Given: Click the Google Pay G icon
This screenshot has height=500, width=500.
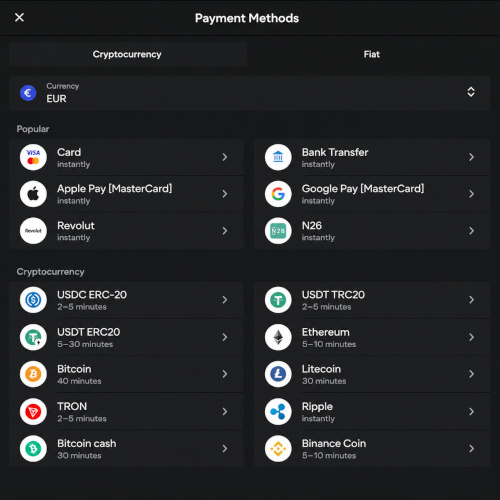Looking at the screenshot, I should tap(278, 194).
